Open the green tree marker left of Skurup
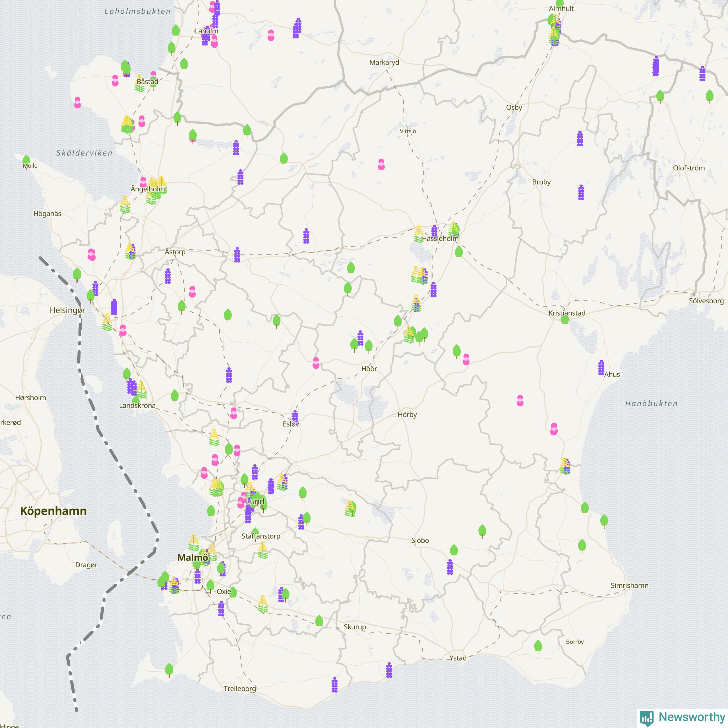The image size is (728, 728). tap(319, 622)
